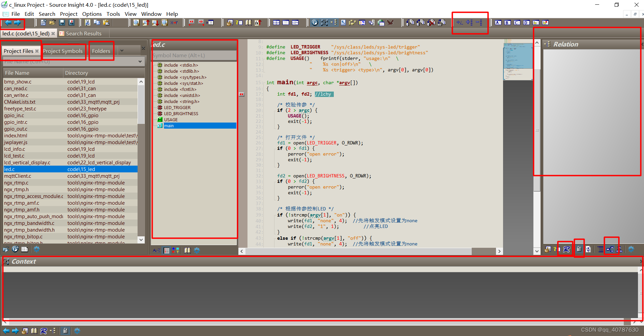Image resolution: width=644 pixels, height=336 pixels.
Task: Select the layout C button
Action: coord(517,23)
